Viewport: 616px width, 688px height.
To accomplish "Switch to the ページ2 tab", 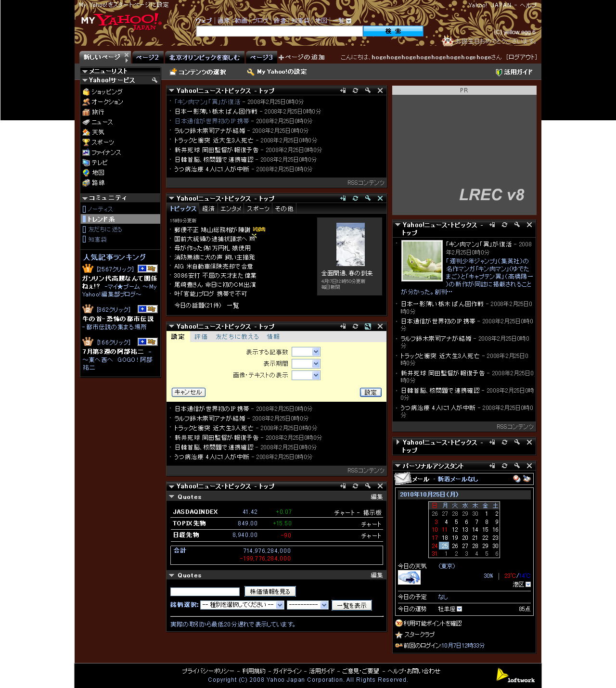I will tap(147, 57).
